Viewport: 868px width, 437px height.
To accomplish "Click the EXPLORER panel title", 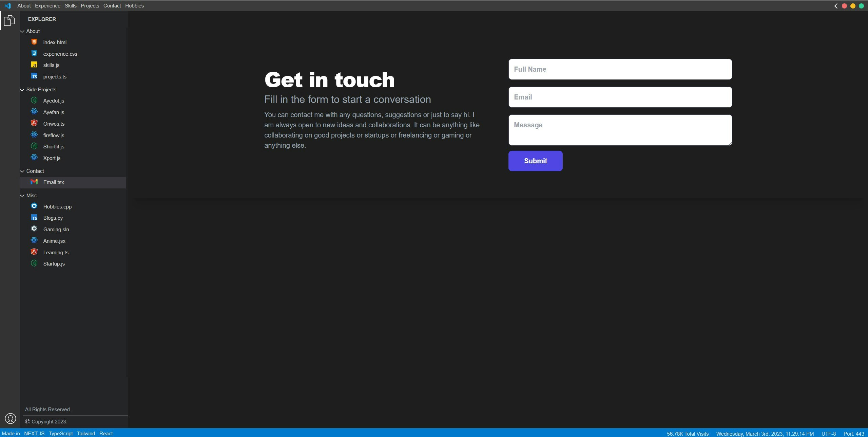I will (x=42, y=19).
